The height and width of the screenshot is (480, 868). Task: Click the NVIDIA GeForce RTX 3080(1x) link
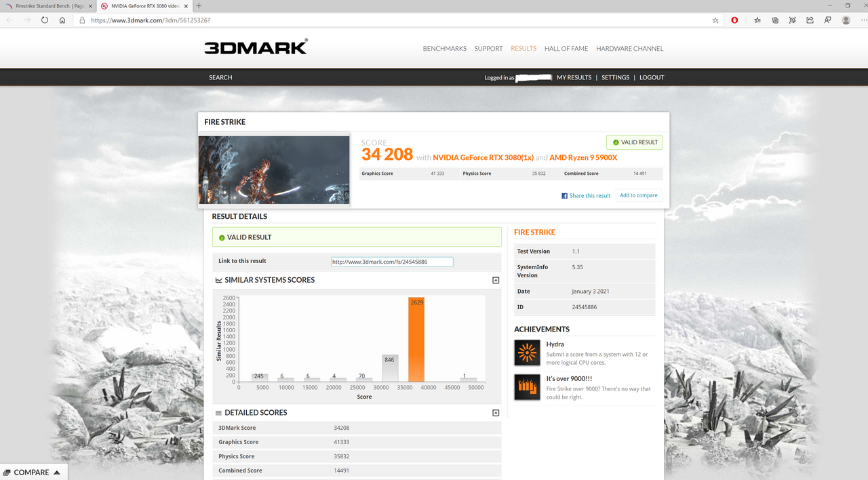tap(483, 157)
